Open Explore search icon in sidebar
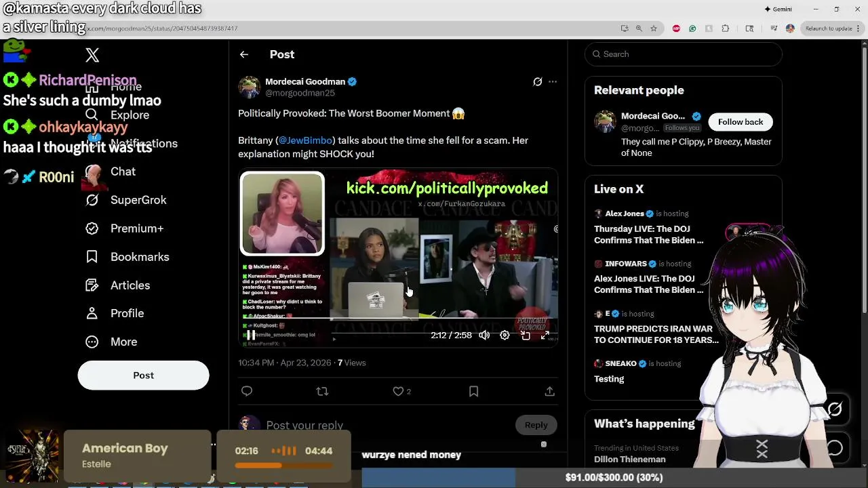 [x=92, y=115]
